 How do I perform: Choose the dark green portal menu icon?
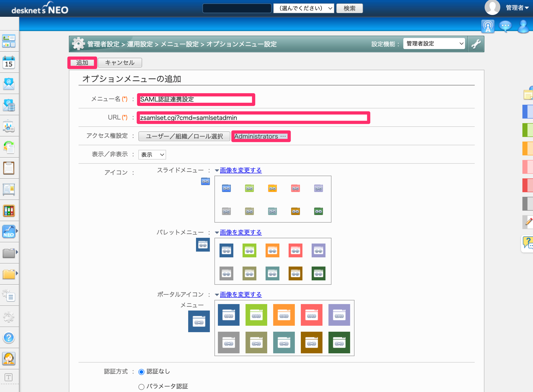(x=339, y=343)
